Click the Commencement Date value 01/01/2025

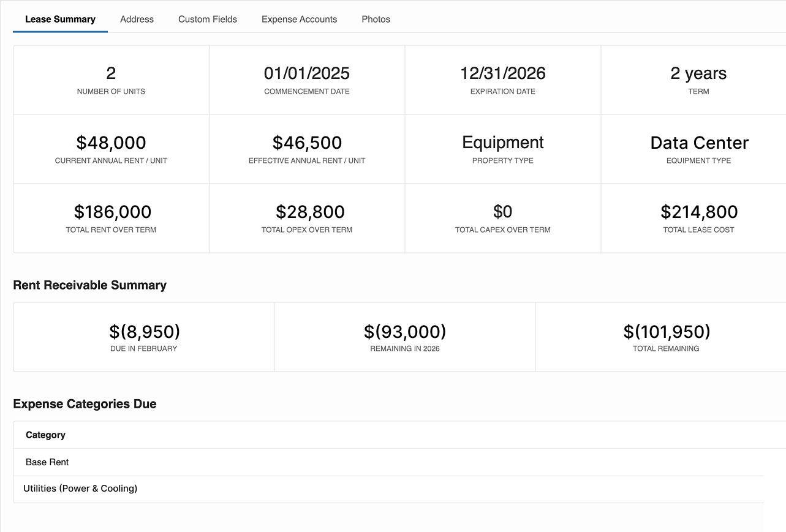(307, 73)
